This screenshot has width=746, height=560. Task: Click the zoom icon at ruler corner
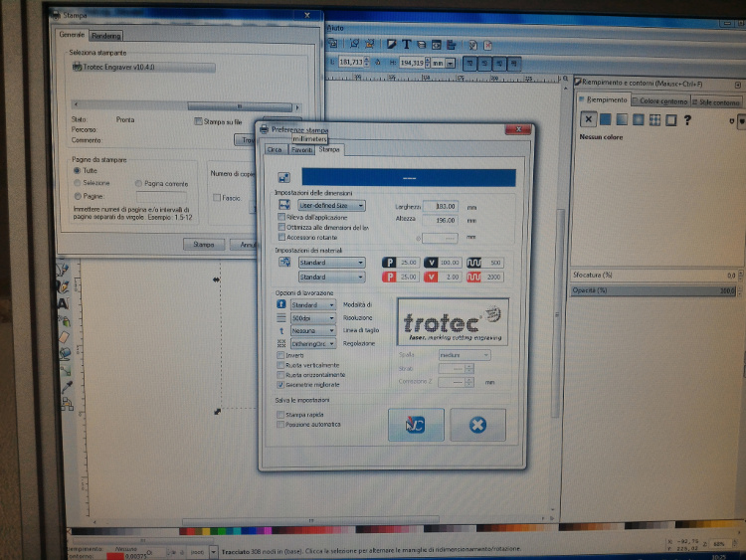coord(565,79)
